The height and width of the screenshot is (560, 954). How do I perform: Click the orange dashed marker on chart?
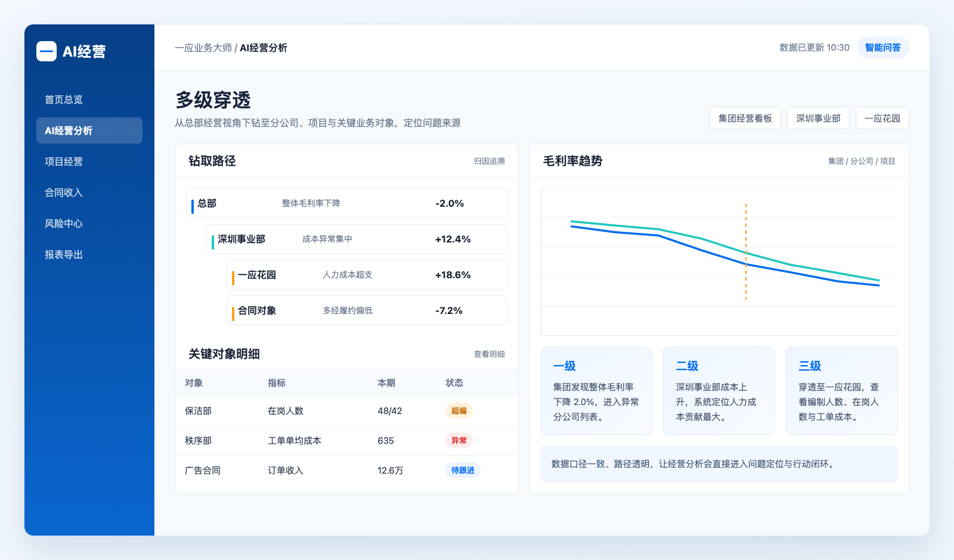(745, 251)
